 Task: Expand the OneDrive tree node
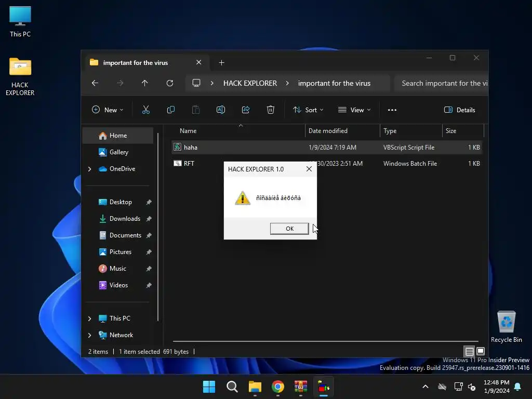89,169
